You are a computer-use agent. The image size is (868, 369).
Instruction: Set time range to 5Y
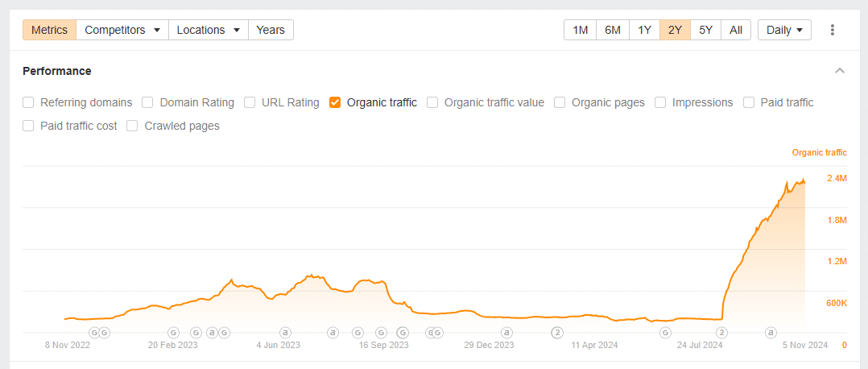[x=705, y=30]
